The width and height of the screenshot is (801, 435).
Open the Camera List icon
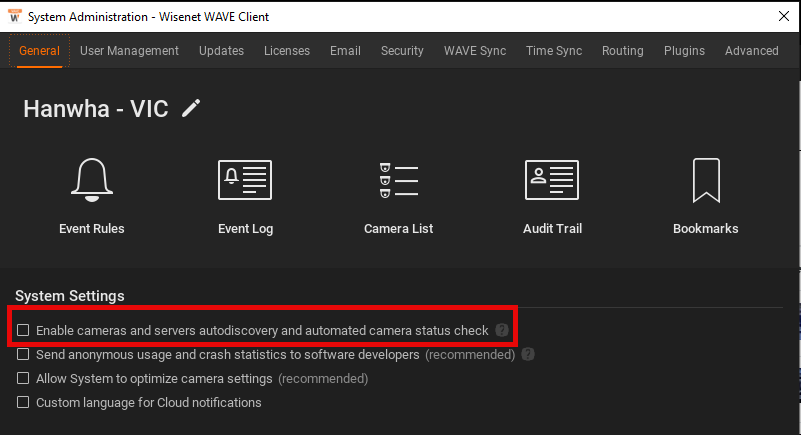tap(398, 180)
